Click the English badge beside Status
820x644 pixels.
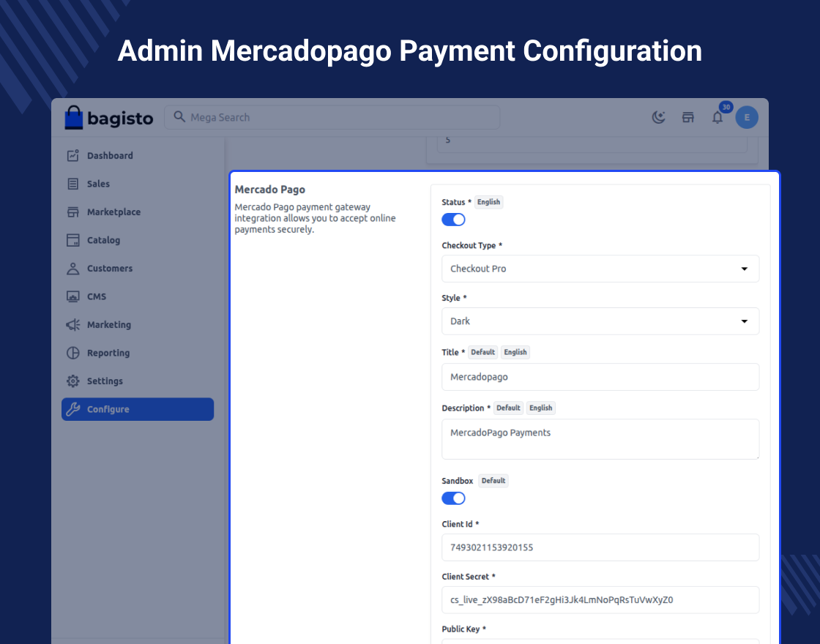(x=488, y=202)
